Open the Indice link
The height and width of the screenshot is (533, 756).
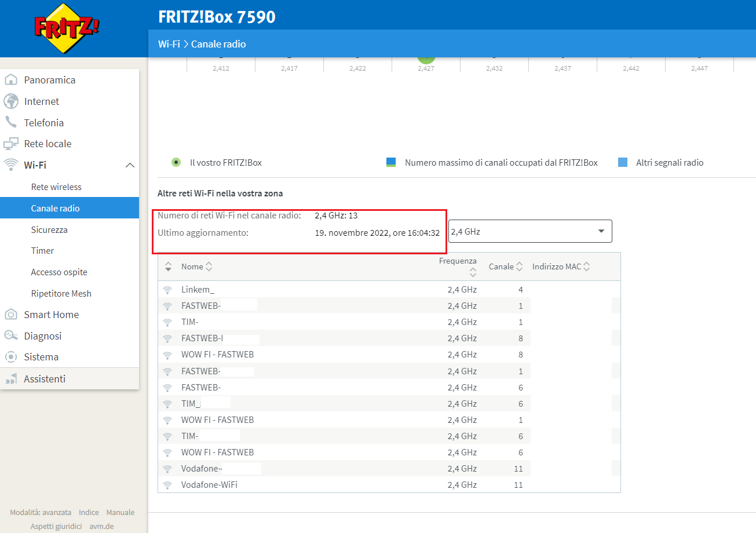tap(89, 512)
